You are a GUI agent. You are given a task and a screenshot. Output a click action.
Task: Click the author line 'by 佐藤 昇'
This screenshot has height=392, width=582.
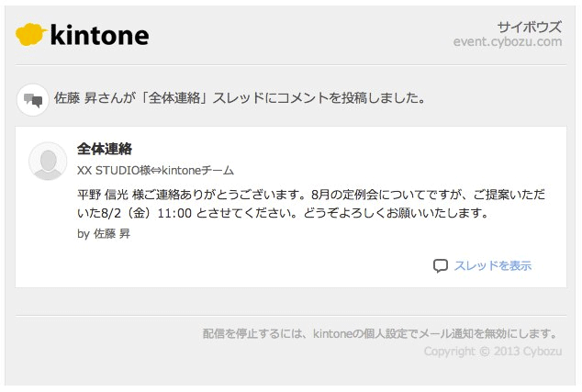(x=105, y=234)
